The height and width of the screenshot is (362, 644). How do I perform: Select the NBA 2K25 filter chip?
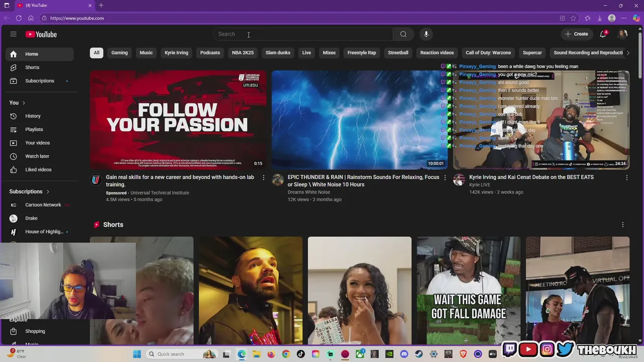click(x=243, y=53)
